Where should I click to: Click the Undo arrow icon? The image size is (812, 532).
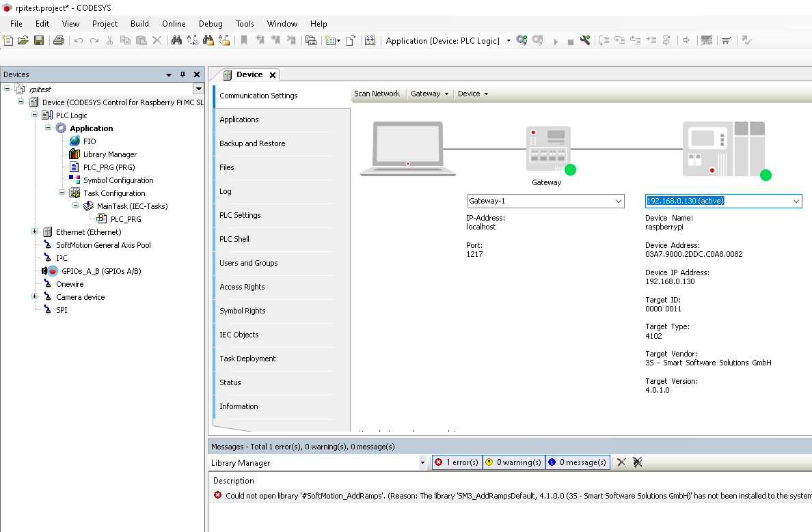pyautogui.click(x=78, y=40)
